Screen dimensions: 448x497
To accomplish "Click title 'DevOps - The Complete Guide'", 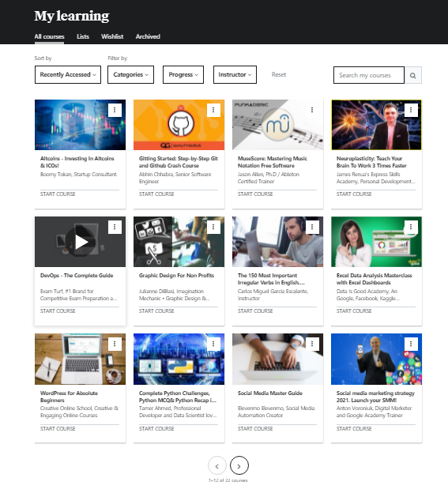I will (x=77, y=276).
